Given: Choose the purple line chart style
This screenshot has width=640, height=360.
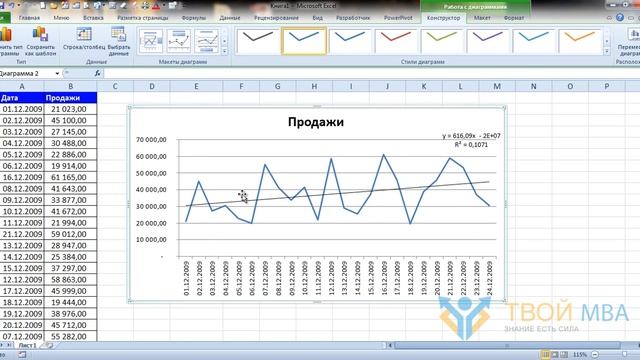Looking at the screenshot, I should tap(487, 41).
